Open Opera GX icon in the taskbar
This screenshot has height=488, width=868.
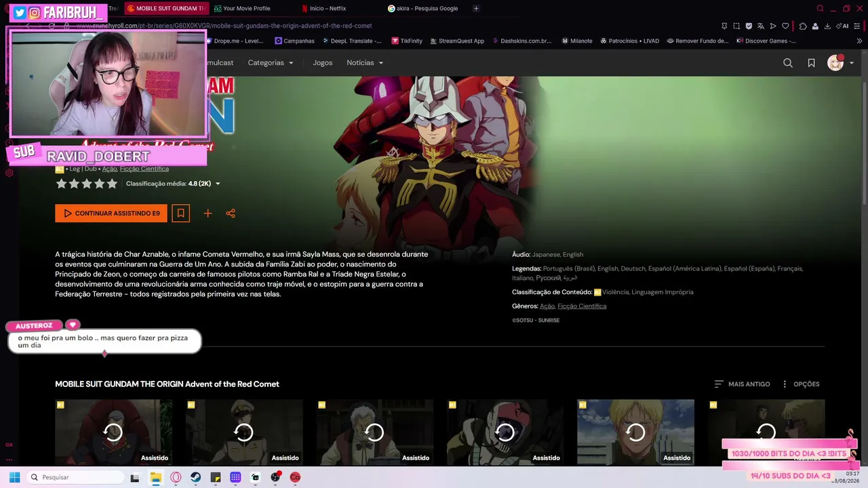pos(176,477)
